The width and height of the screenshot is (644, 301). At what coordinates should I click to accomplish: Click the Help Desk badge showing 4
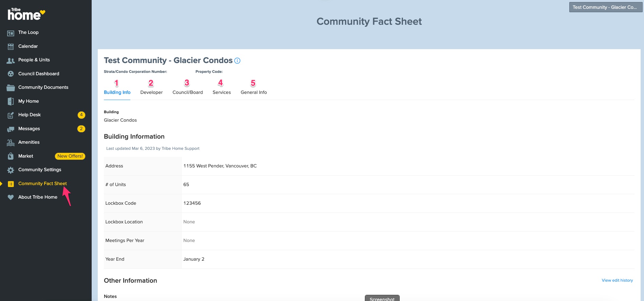click(x=81, y=115)
